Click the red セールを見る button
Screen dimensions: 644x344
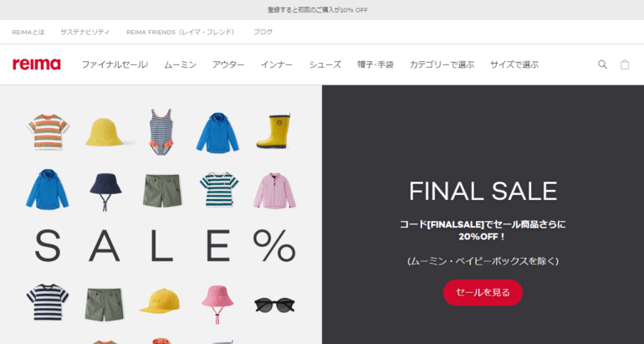click(483, 293)
